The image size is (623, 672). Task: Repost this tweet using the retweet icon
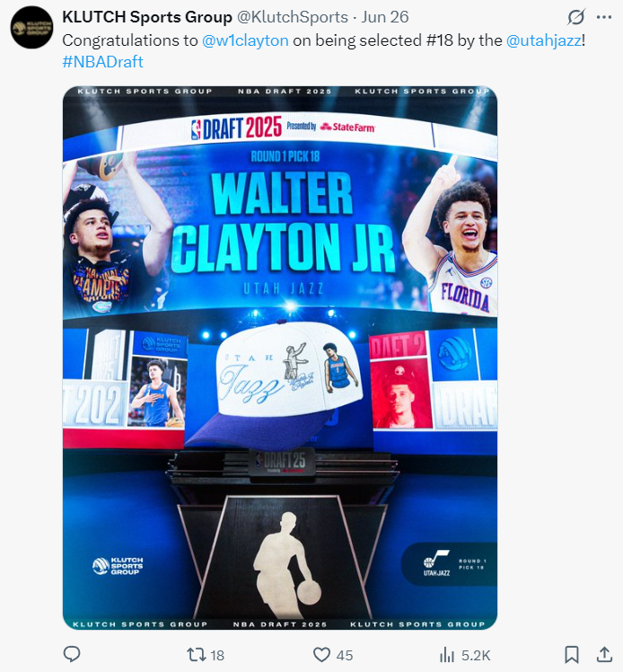coord(196,655)
